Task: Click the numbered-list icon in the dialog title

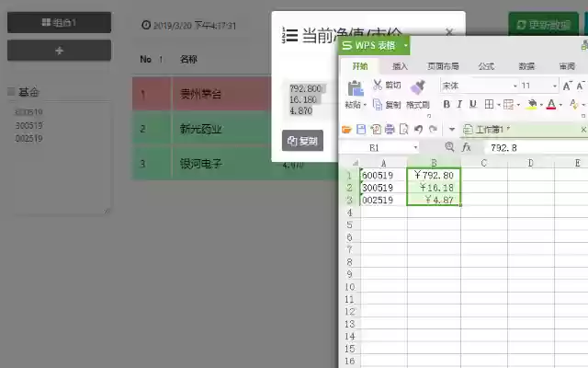Action: click(x=289, y=35)
